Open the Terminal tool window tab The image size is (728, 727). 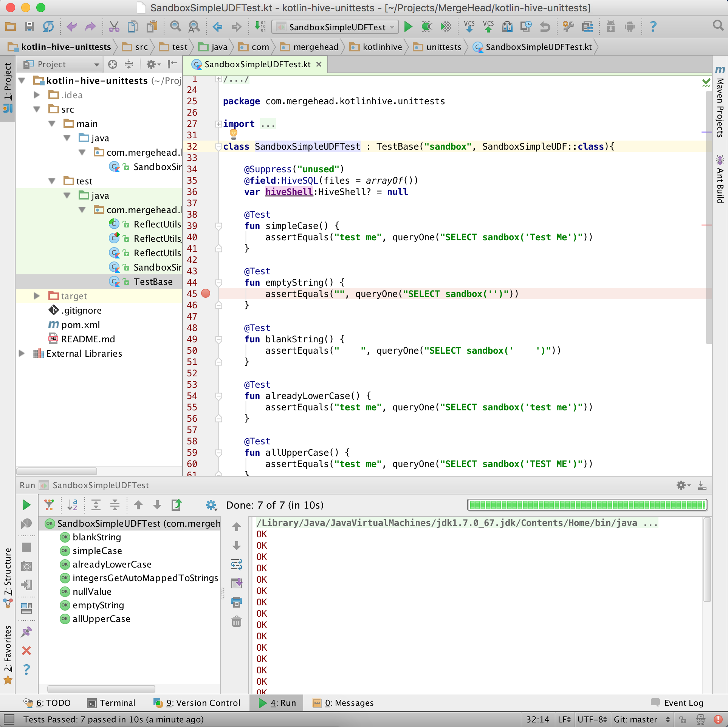[x=111, y=703]
